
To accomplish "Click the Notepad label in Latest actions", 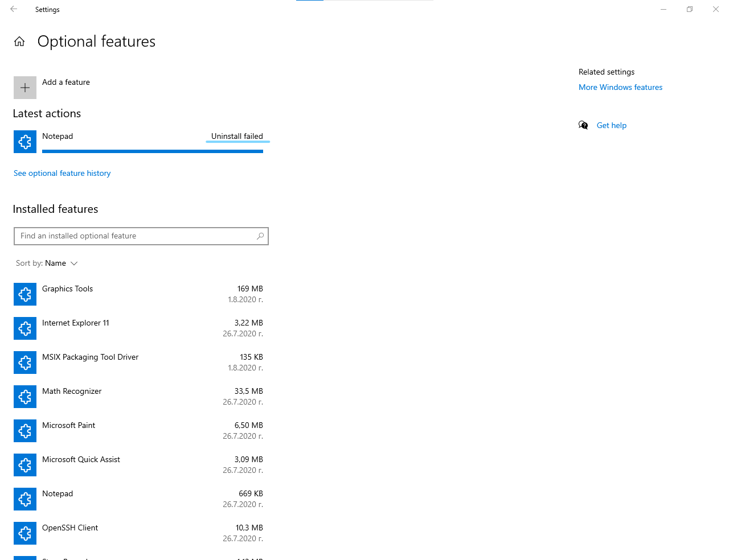I will tap(58, 136).
